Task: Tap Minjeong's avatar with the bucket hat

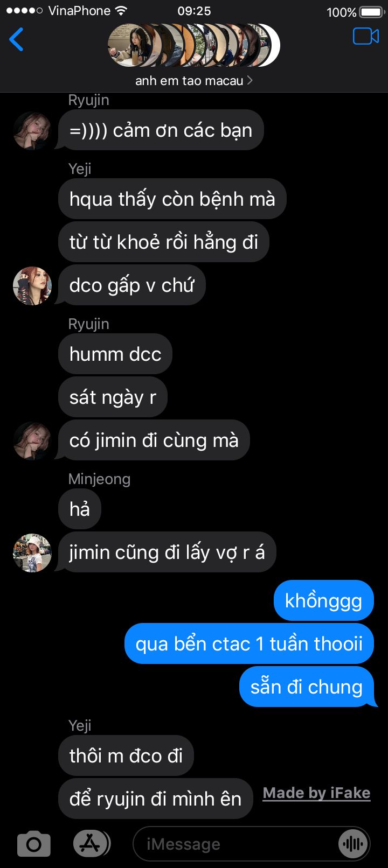Action: click(32, 553)
